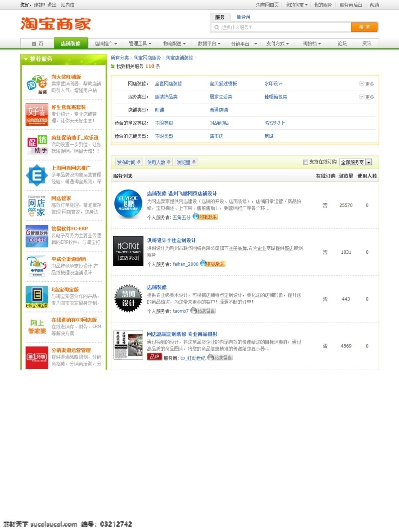Screen dimensions: 399x532
Task: Expand 更多 in 网店装修 row
Action: point(366,84)
